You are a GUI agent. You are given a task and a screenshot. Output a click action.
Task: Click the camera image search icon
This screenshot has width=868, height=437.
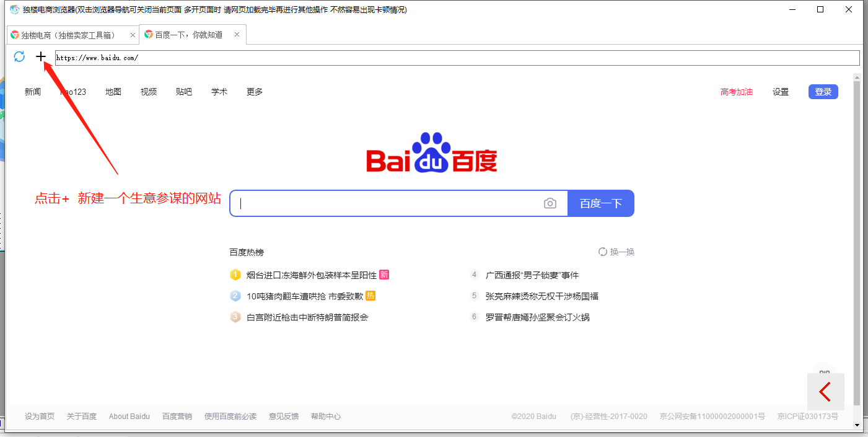(550, 203)
